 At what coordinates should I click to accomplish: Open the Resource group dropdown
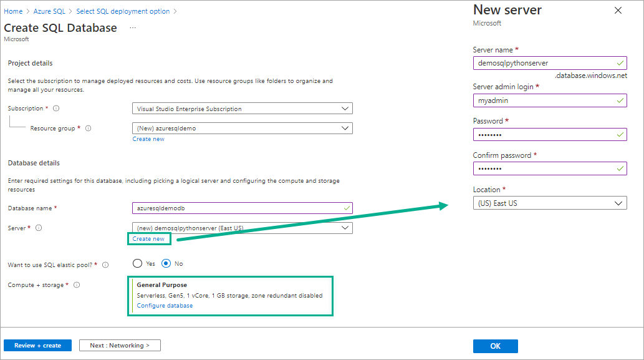[x=243, y=129]
